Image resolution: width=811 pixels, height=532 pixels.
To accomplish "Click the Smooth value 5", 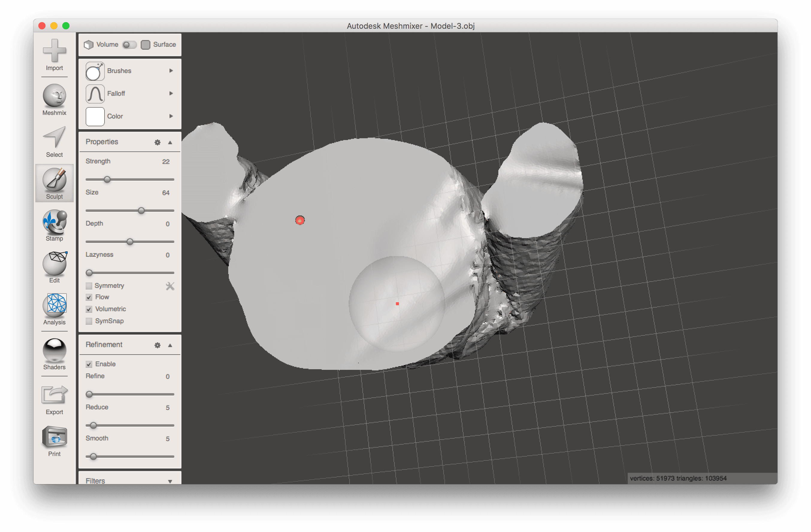I will click(x=168, y=439).
